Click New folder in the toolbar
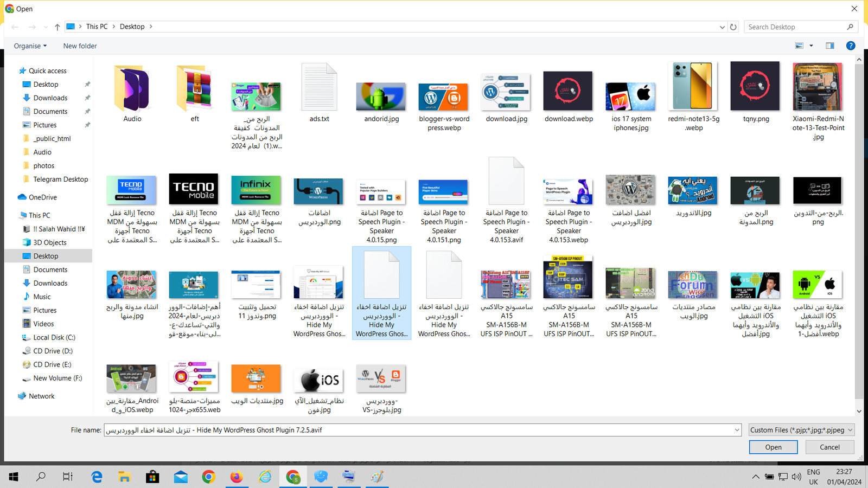The image size is (868, 488). (80, 46)
